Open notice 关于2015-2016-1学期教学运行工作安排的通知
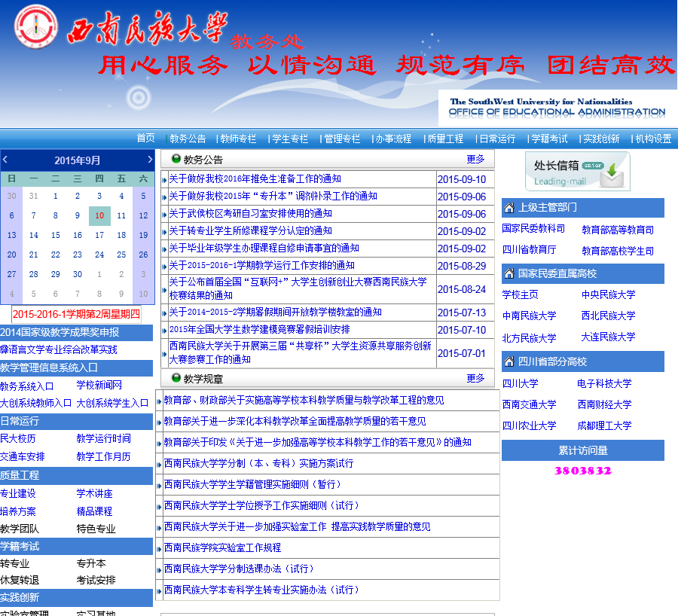Image resolution: width=678 pixels, height=616 pixels. pos(261,265)
